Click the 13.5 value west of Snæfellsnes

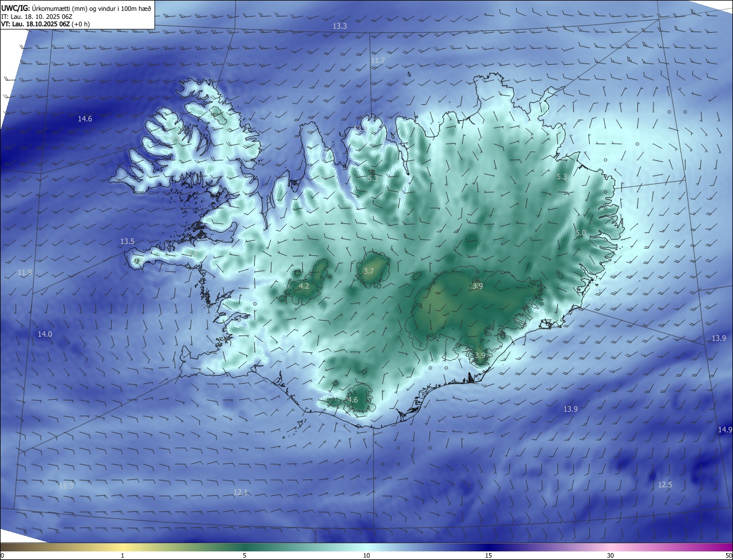coord(127,242)
